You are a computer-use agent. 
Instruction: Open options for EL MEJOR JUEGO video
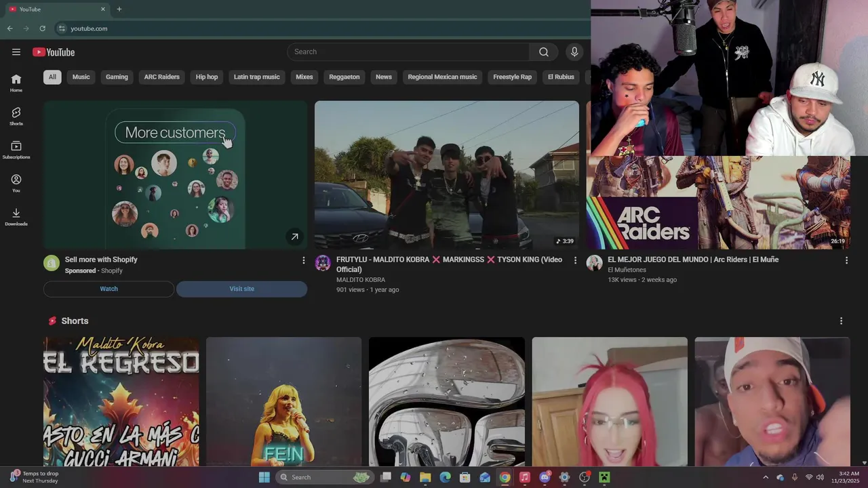(x=846, y=260)
